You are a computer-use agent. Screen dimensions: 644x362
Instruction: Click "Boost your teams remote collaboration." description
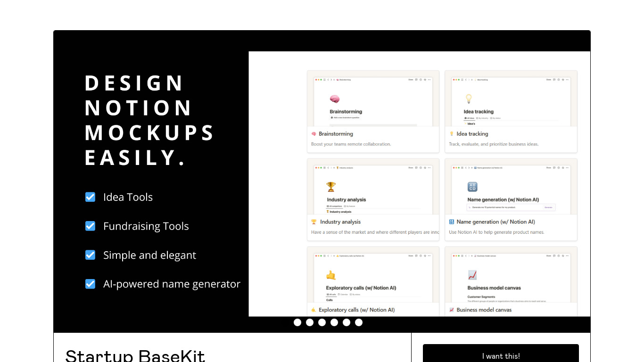point(351,144)
